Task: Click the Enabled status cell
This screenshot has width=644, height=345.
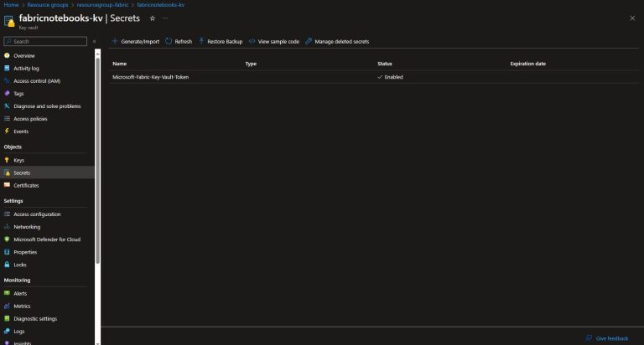Action: pos(390,77)
